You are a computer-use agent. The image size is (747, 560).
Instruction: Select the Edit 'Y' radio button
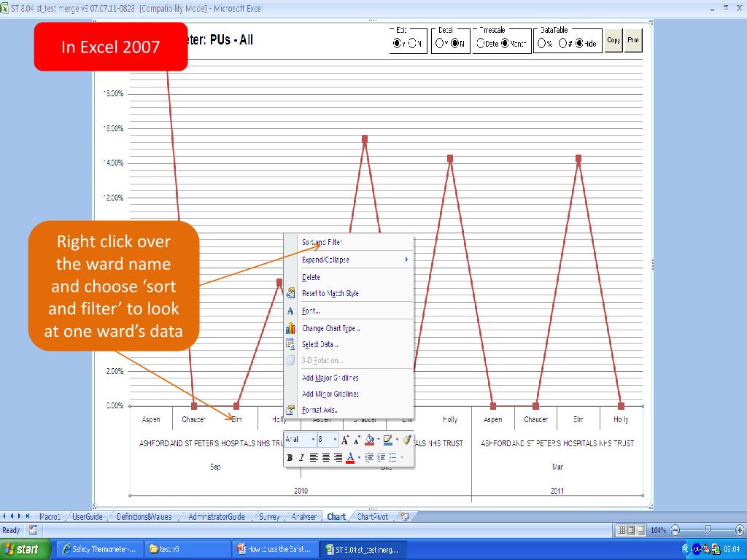[397, 43]
